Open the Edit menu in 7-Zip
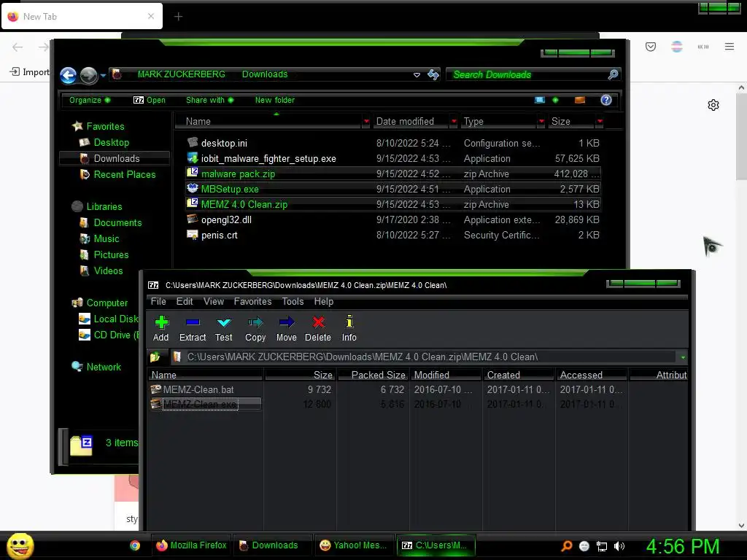 pos(185,301)
